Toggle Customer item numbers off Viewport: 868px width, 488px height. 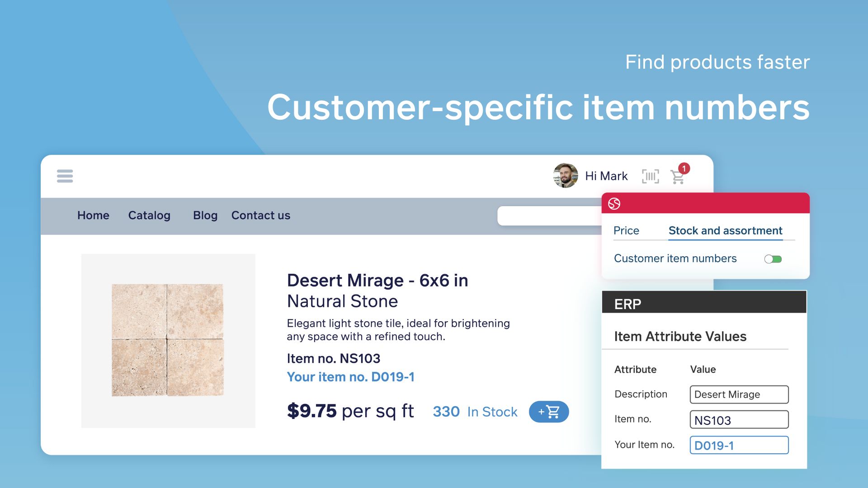click(773, 258)
